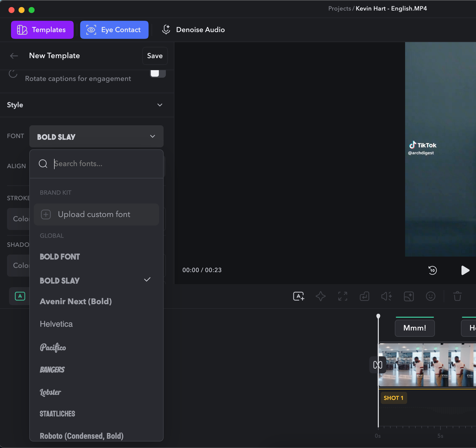The image size is (476, 448).
Task: Select the 'Mmm!' caption clip
Action: point(415,328)
